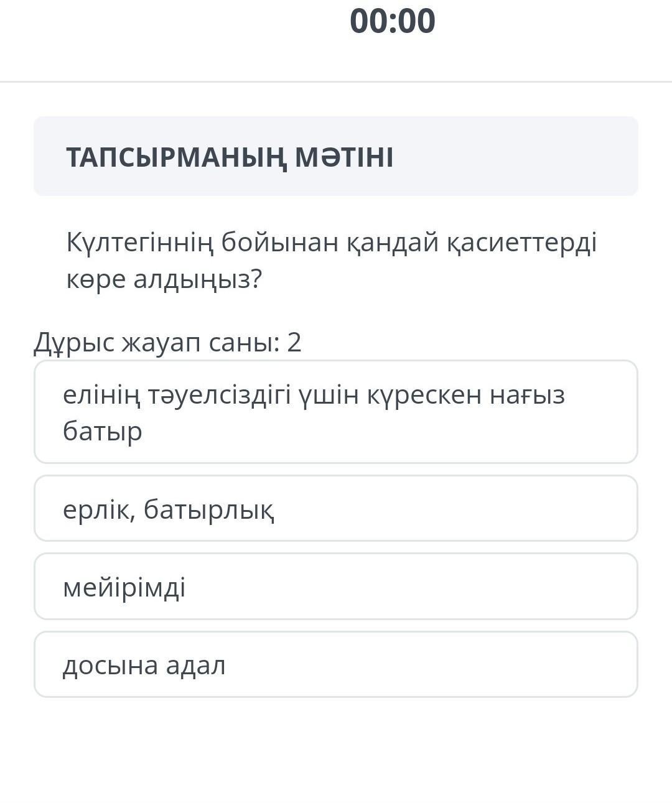Click the word "Күлтегіннің" in the question
The height and width of the screenshot is (803, 672).
140,242
